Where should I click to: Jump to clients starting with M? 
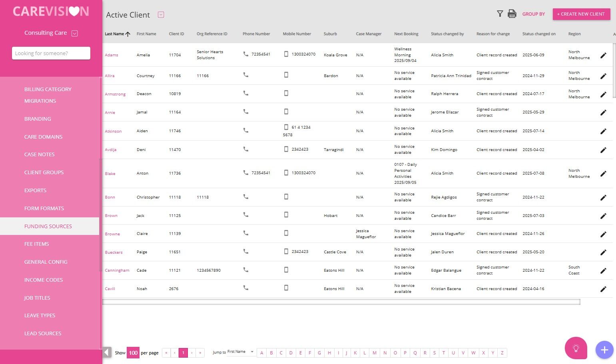[x=375, y=353]
